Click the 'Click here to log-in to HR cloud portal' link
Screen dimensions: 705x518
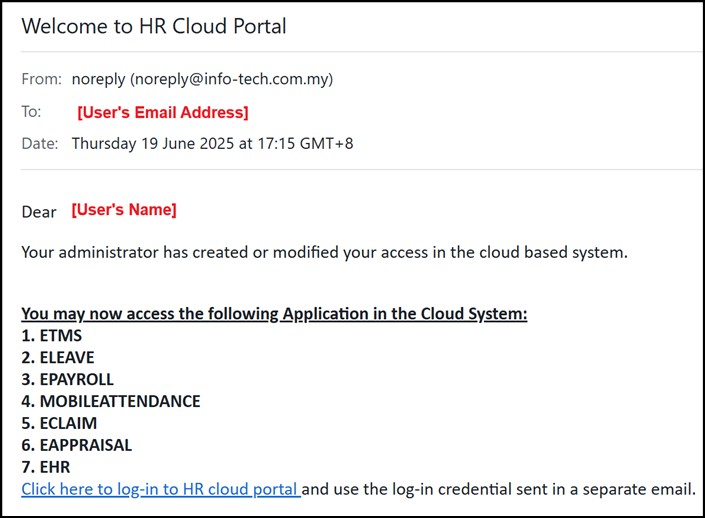160,489
